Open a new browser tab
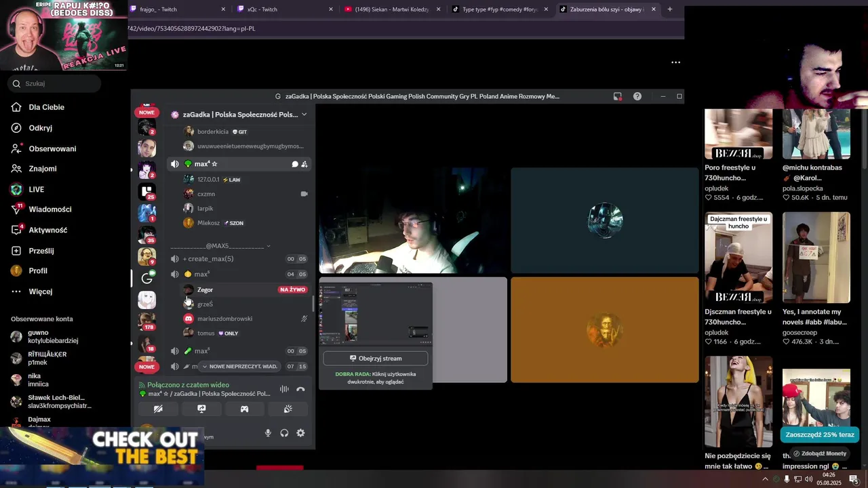The image size is (868, 488). 670,9
